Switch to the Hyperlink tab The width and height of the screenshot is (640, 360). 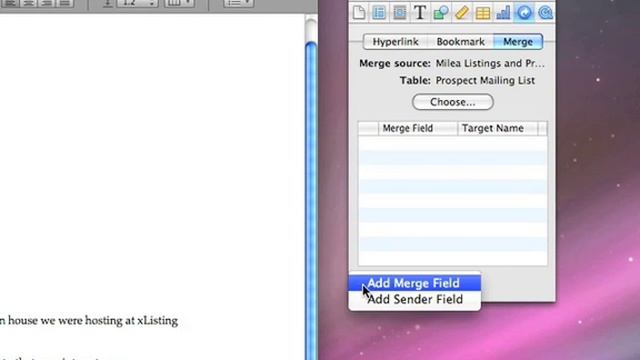(x=395, y=42)
